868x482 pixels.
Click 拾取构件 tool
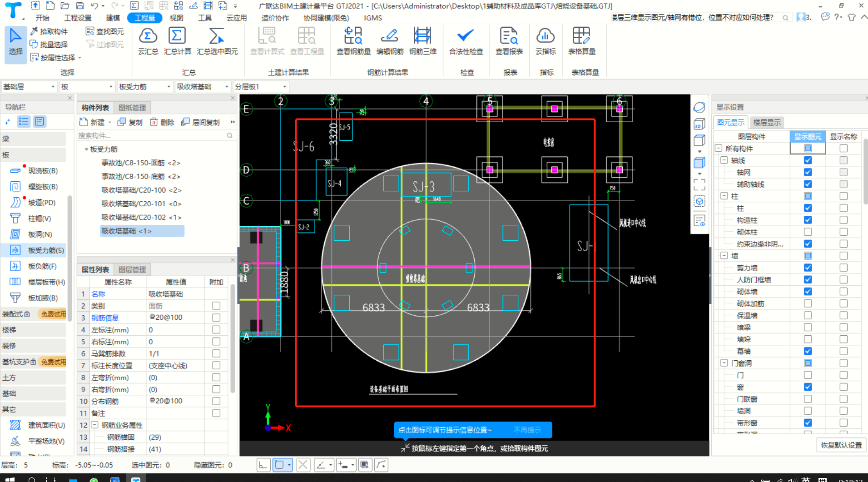tap(49, 31)
